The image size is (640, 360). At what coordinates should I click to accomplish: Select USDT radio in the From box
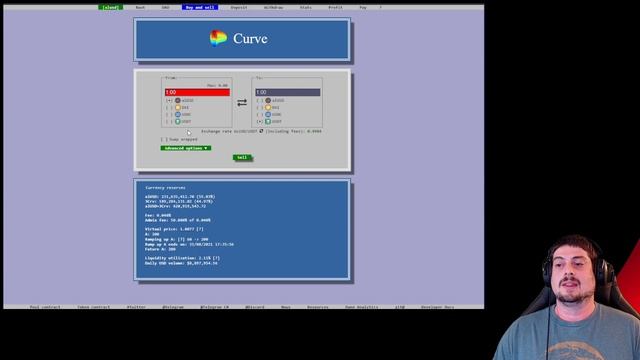[x=169, y=121]
